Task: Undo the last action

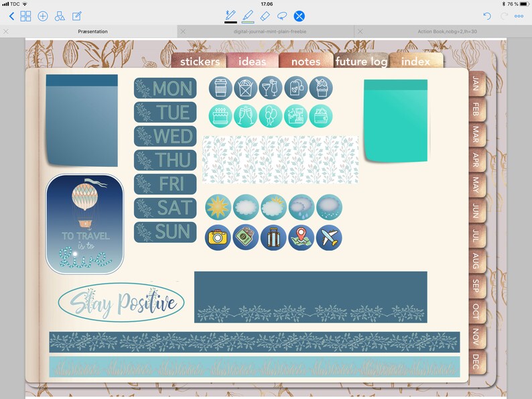Action: point(487,16)
